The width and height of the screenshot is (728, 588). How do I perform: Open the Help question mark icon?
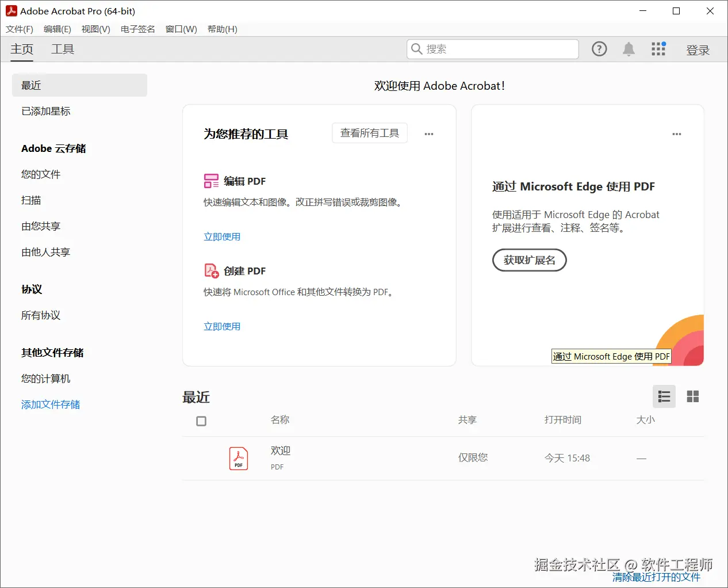click(x=599, y=49)
